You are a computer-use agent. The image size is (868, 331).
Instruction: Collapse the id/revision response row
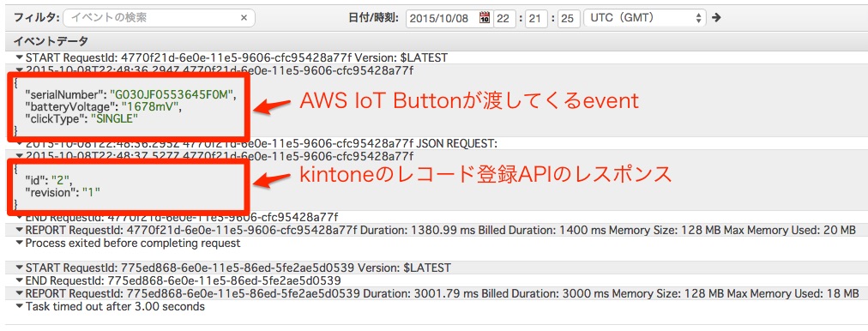coord(20,157)
